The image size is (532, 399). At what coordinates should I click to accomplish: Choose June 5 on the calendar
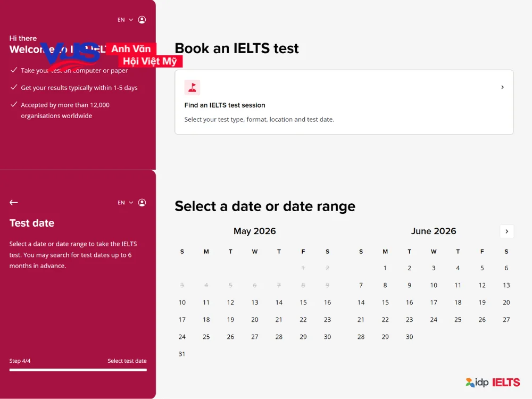[482, 268]
